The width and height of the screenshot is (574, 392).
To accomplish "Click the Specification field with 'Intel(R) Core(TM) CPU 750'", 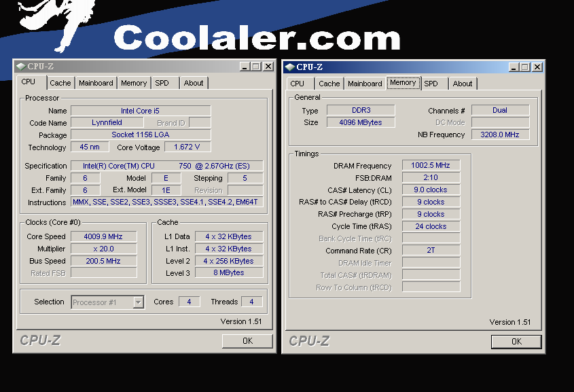I will pos(167,166).
